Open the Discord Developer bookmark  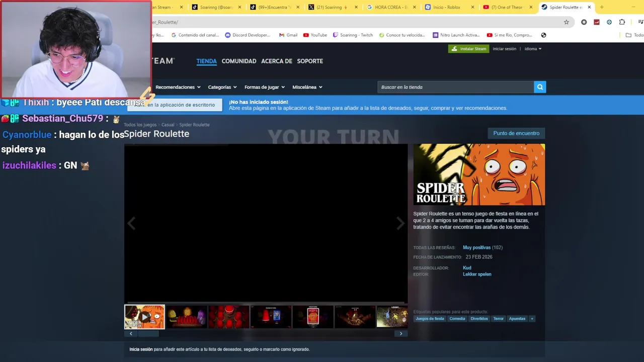click(248, 35)
